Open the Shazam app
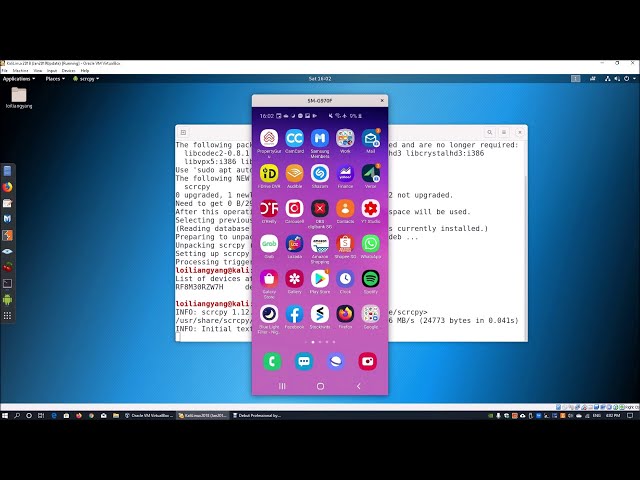640x480 pixels. pos(320,174)
